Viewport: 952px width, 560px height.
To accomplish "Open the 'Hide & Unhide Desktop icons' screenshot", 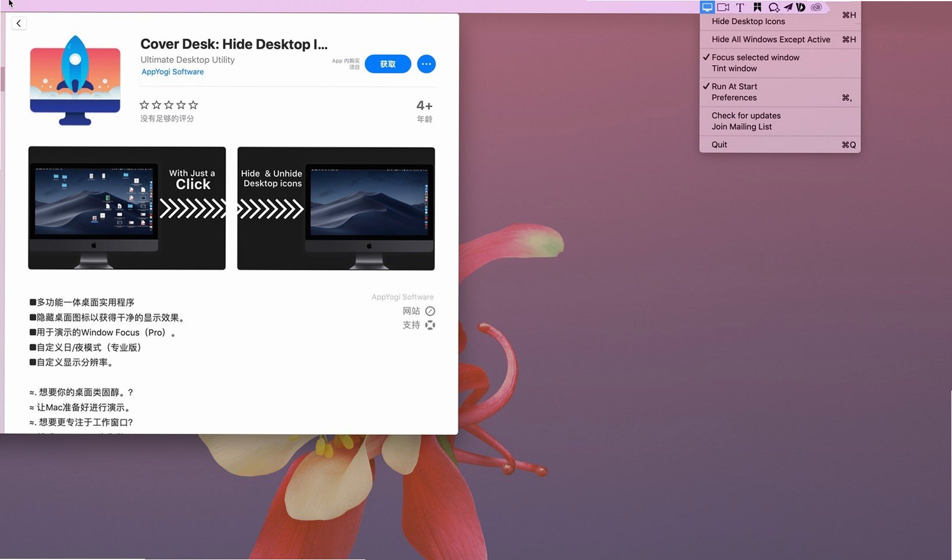I will point(336,208).
